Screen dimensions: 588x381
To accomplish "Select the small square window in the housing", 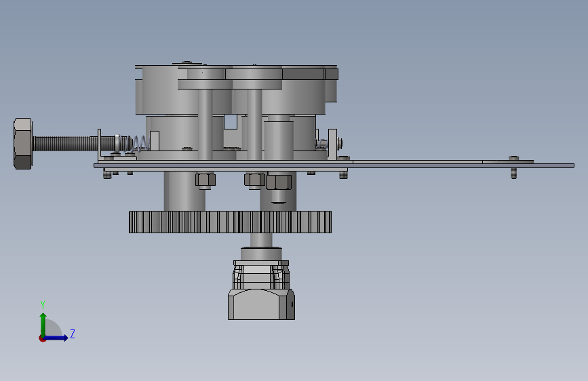I will [x=231, y=122].
